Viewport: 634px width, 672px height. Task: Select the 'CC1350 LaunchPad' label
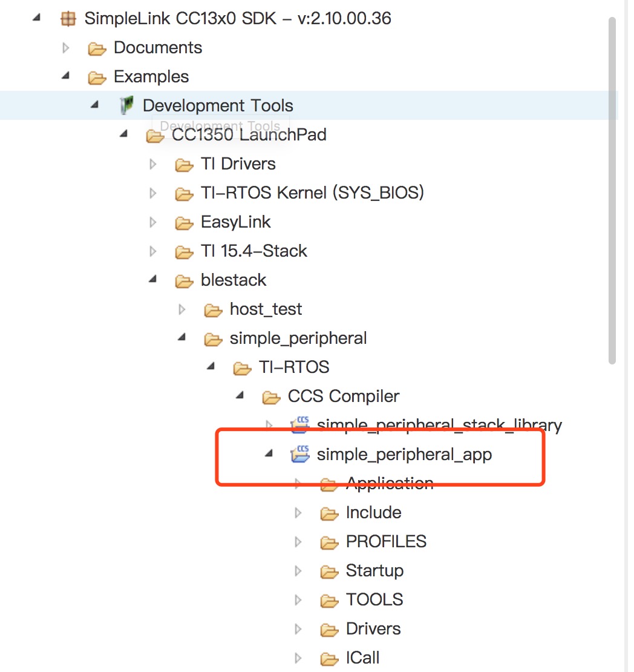[x=249, y=134]
